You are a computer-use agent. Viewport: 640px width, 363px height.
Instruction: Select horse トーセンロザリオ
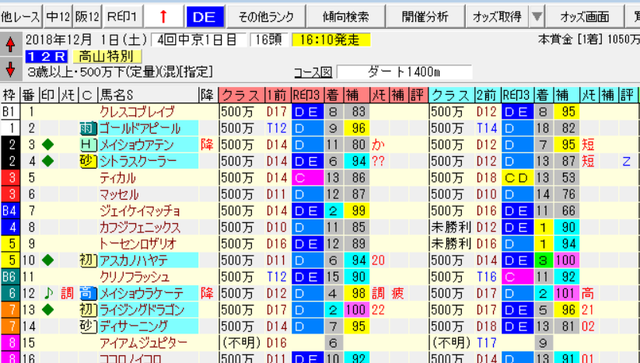coord(138,244)
